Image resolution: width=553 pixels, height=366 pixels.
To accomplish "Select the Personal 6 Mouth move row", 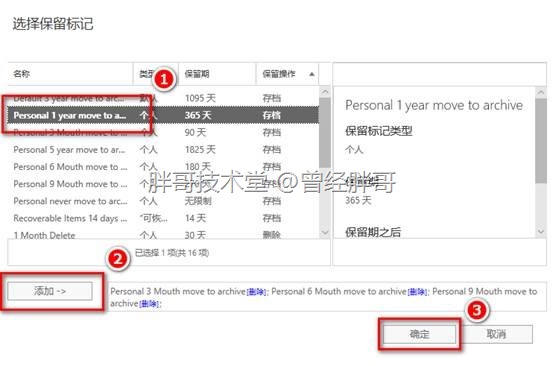I will point(163,167).
